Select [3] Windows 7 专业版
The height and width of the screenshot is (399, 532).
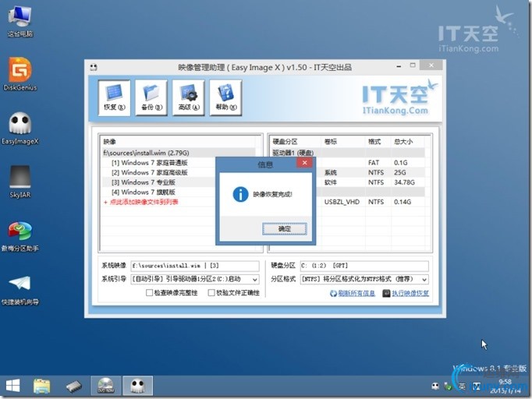click(144, 182)
